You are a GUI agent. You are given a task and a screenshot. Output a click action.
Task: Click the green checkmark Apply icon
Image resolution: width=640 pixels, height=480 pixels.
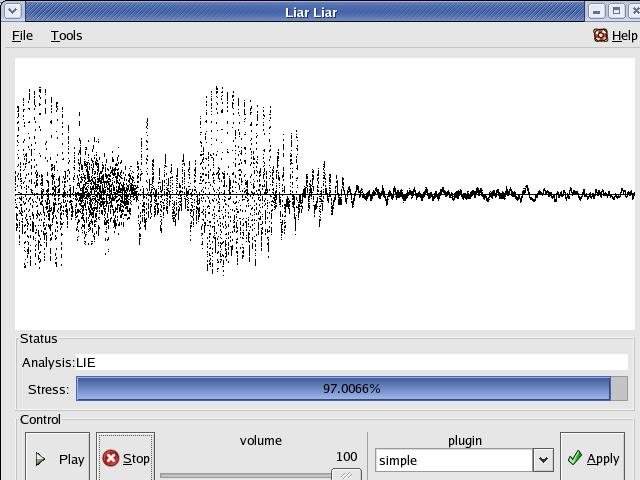click(x=574, y=458)
